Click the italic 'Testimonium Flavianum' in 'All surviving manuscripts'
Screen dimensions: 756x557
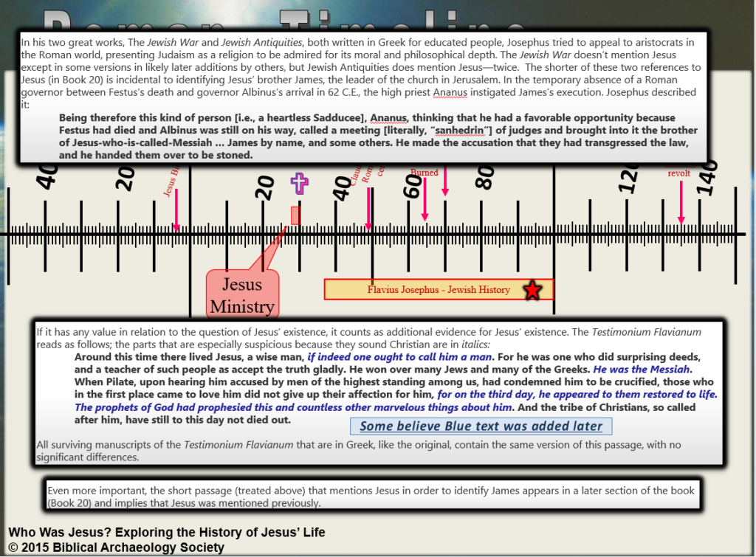pos(238,445)
